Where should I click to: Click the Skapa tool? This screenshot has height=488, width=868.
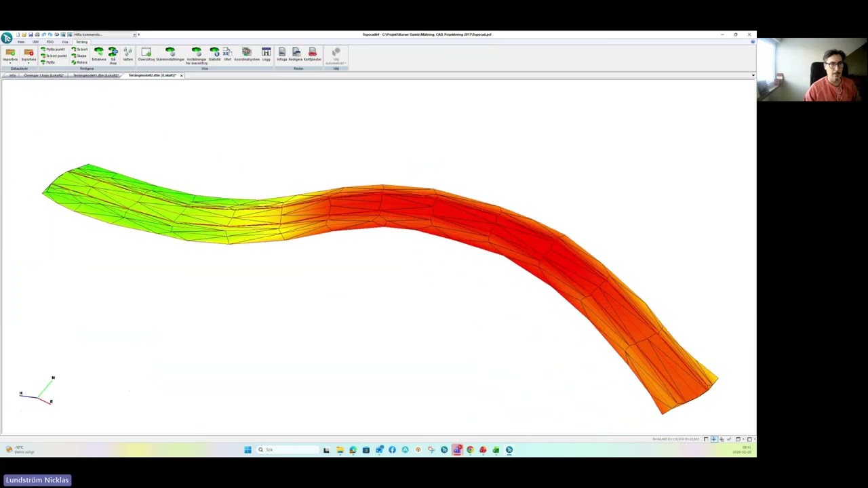pos(79,56)
